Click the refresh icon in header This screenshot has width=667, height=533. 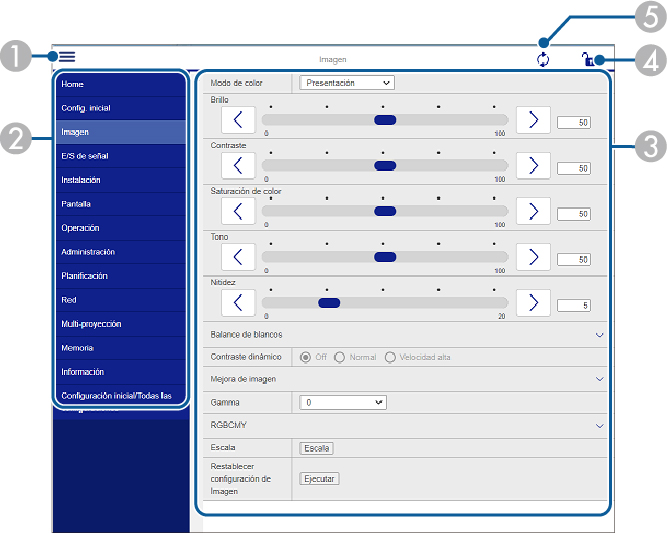[x=543, y=60]
